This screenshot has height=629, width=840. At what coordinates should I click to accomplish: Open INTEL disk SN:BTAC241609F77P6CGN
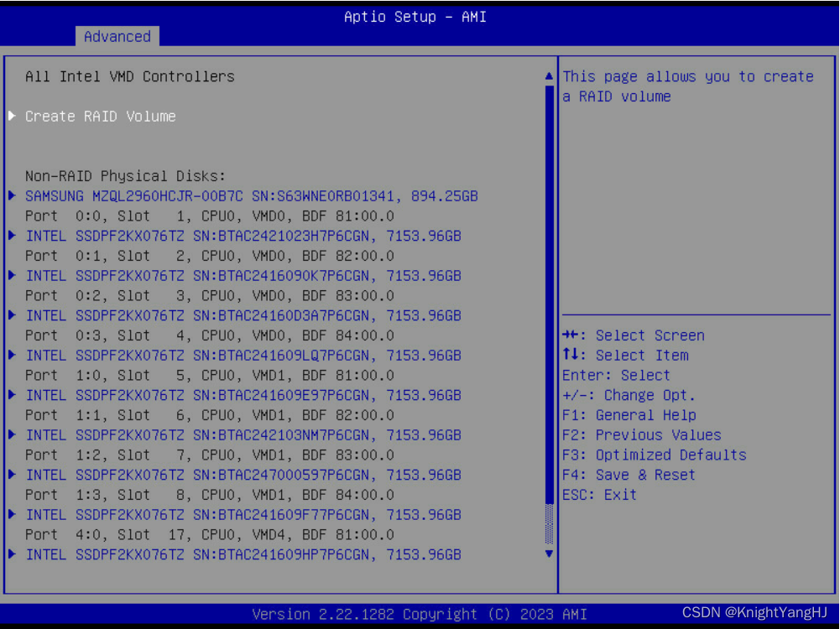[x=243, y=514]
